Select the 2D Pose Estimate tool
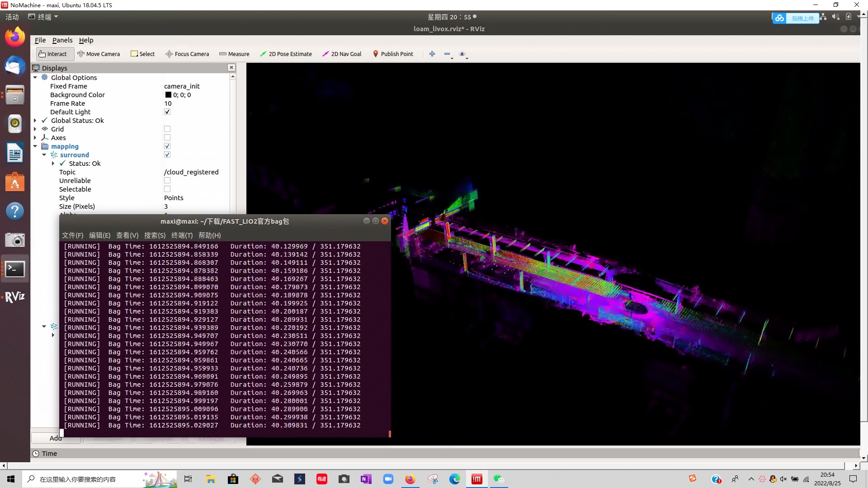 point(286,54)
